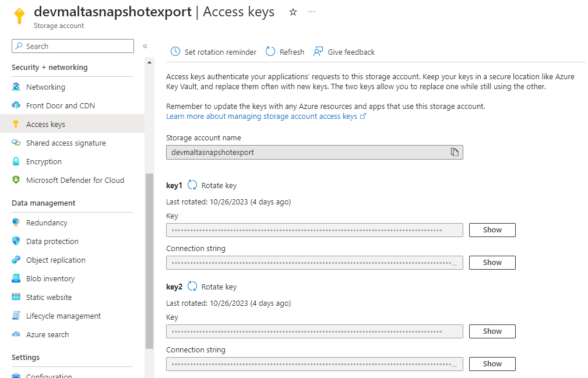588x378 pixels.
Task: Show the key2 Connection string
Action: click(x=492, y=364)
